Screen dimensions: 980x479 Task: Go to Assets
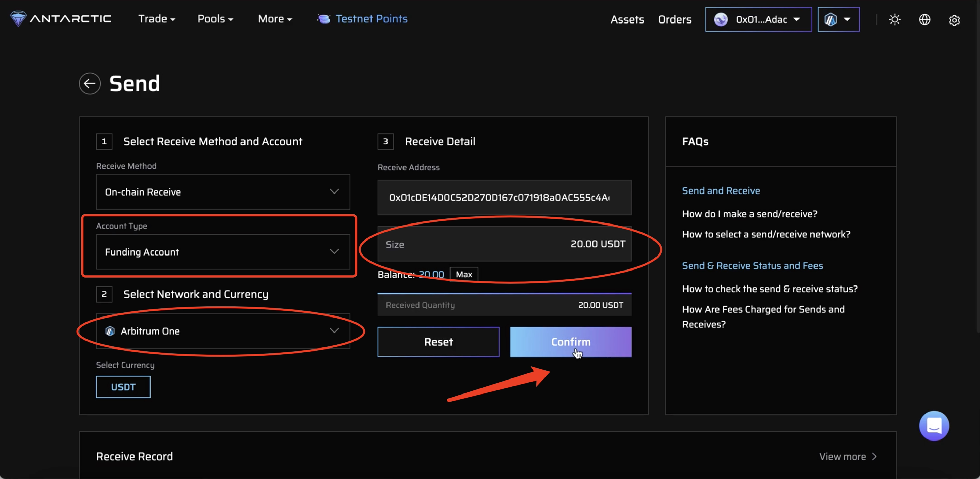point(627,19)
